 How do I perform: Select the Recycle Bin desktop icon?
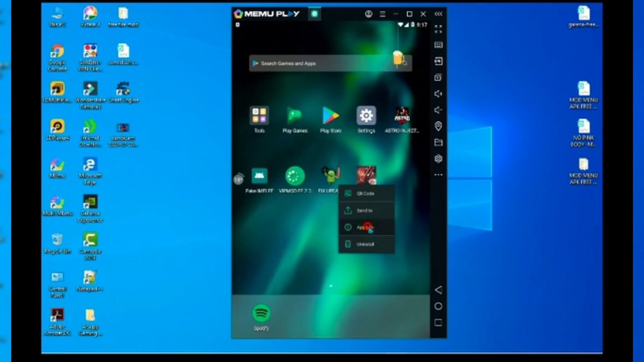tap(57, 243)
